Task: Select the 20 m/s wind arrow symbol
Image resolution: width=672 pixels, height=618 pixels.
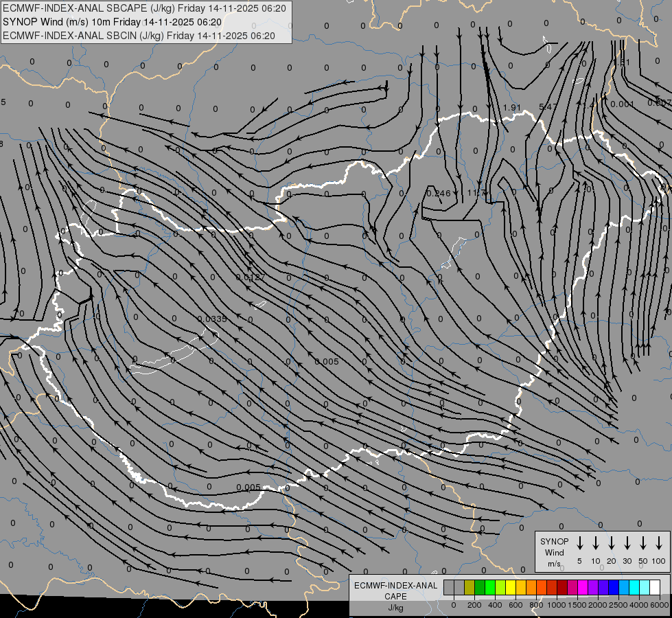Action: point(612,543)
